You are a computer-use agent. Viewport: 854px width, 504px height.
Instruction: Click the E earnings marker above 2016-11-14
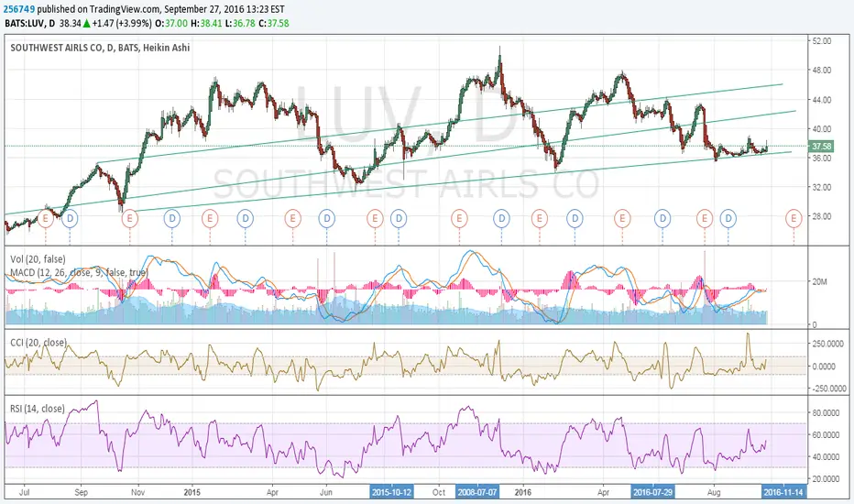(x=794, y=219)
